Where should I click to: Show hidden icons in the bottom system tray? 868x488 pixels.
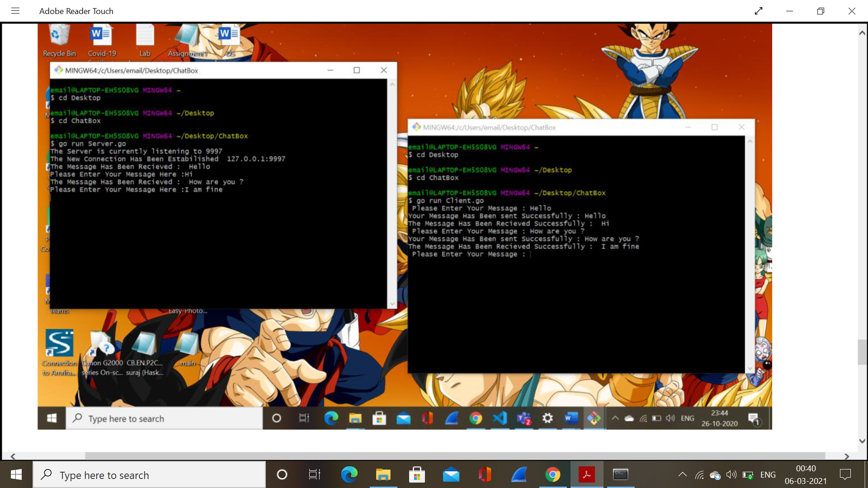683,475
